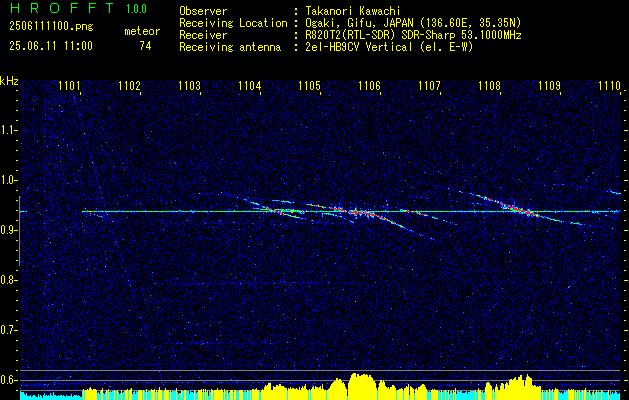Click the kHz axis unit label
Image resolution: width=629 pixels, height=400 pixels.
coord(9,81)
